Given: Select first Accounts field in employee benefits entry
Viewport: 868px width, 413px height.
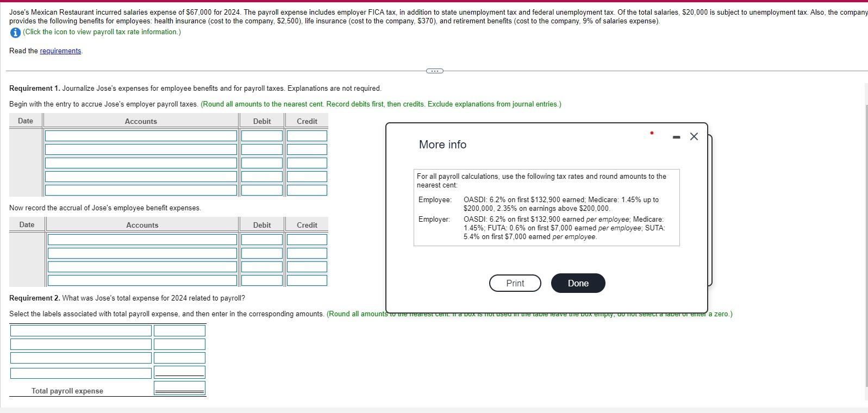Looking at the screenshot, I should tap(142, 240).
